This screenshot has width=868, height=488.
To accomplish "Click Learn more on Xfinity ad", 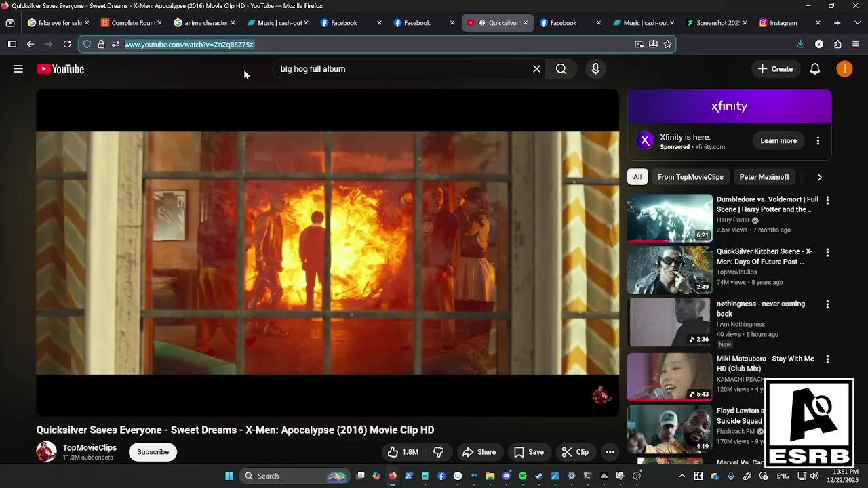I will pos(778,141).
